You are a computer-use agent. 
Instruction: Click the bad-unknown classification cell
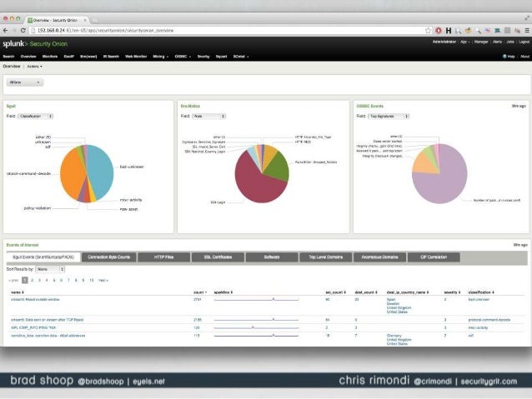tap(479, 300)
